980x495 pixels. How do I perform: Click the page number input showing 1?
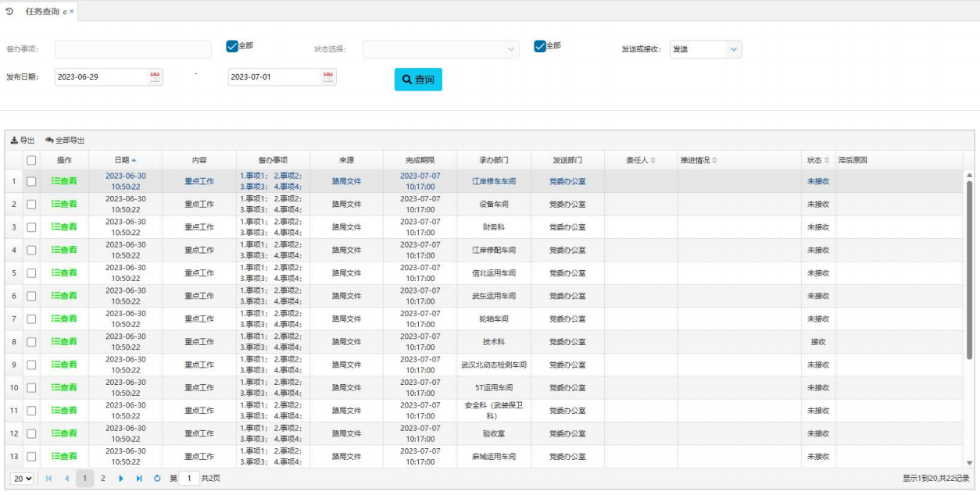pos(188,478)
